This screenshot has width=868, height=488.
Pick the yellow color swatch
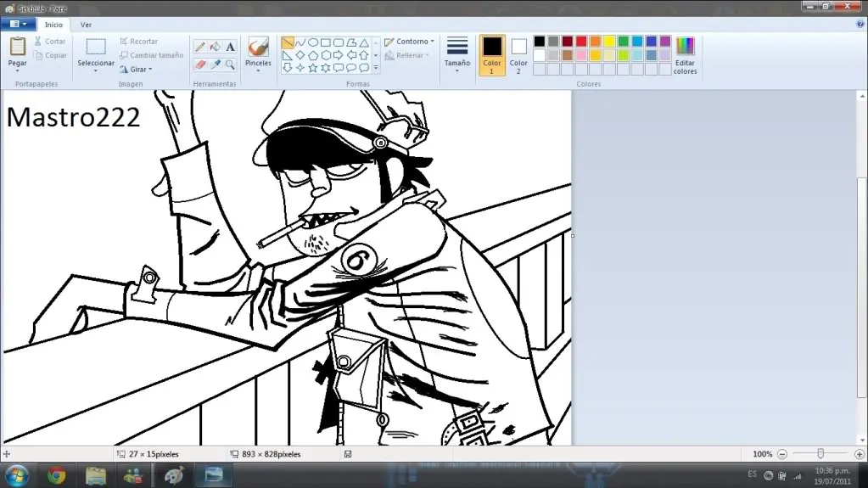[609, 42]
